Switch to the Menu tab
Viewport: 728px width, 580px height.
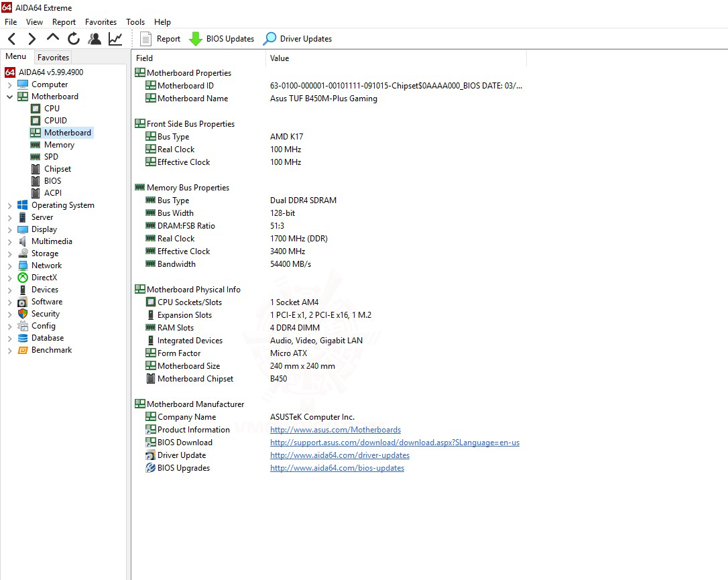[16, 56]
